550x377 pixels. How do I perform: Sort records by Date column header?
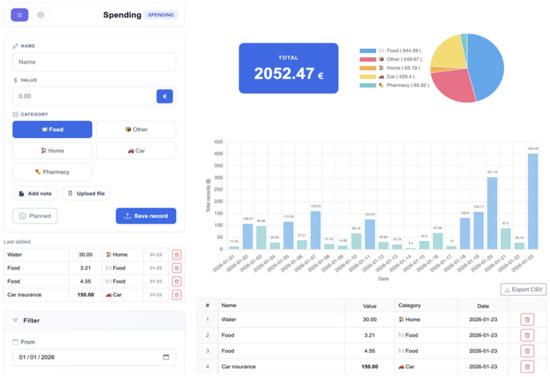click(483, 306)
